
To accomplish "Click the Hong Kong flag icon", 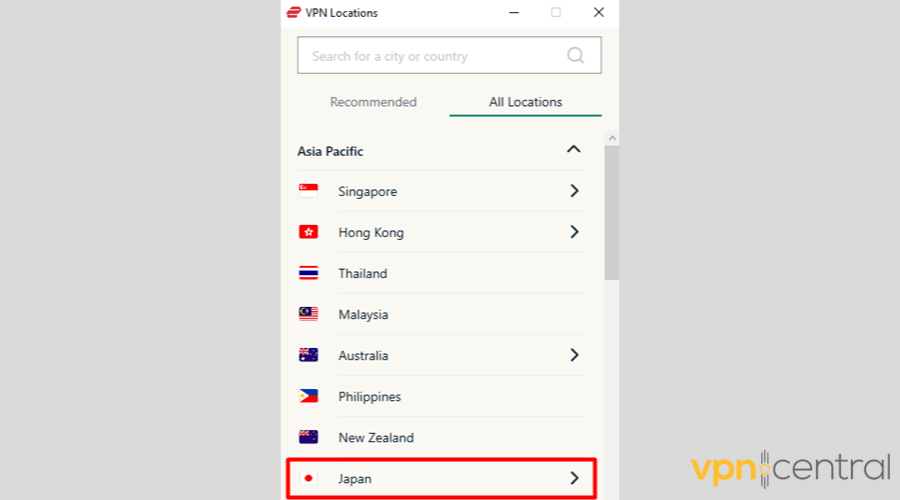I will [308, 232].
